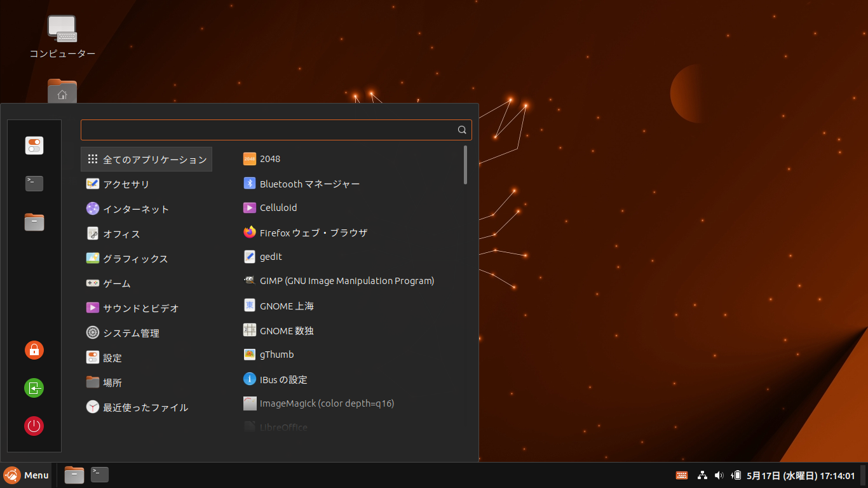868x488 pixels.
Task: Open コンピューター desktop icon
Action: point(62,29)
